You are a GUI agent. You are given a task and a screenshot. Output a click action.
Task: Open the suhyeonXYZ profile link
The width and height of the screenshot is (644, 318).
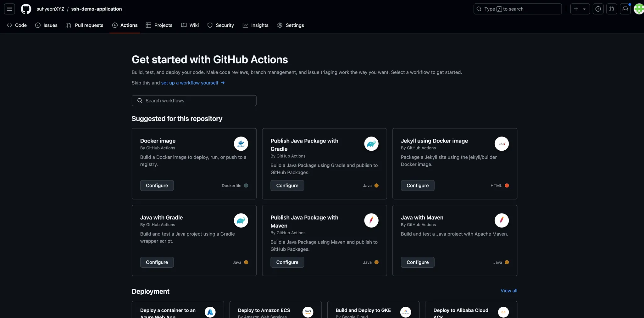[x=50, y=9]
